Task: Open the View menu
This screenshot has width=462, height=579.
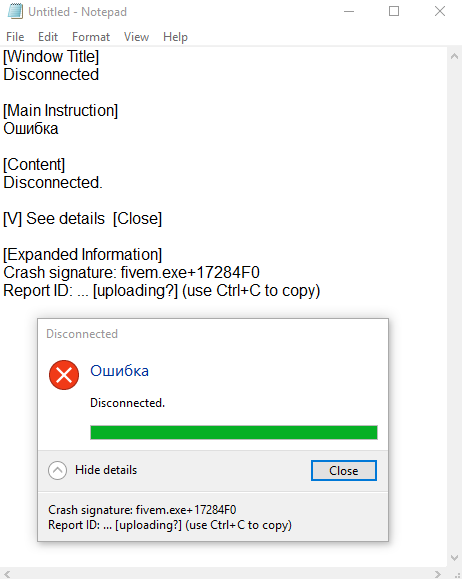Action: pos(136,37)
